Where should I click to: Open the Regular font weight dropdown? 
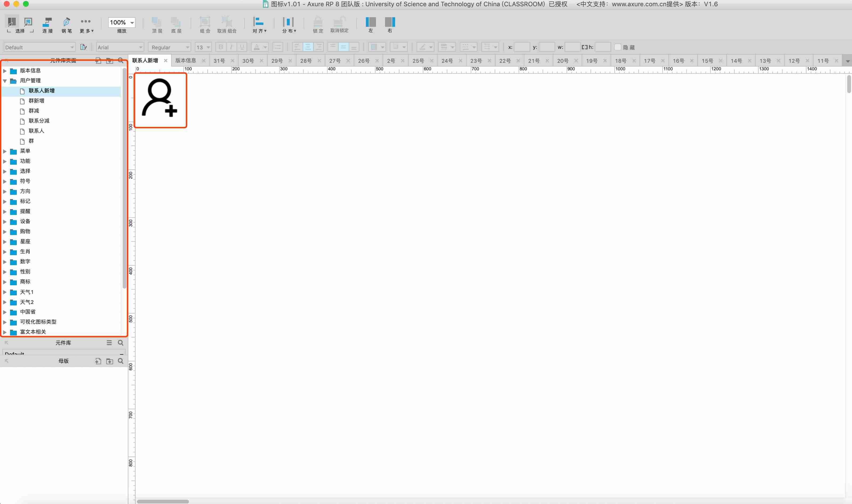point(170,47)
